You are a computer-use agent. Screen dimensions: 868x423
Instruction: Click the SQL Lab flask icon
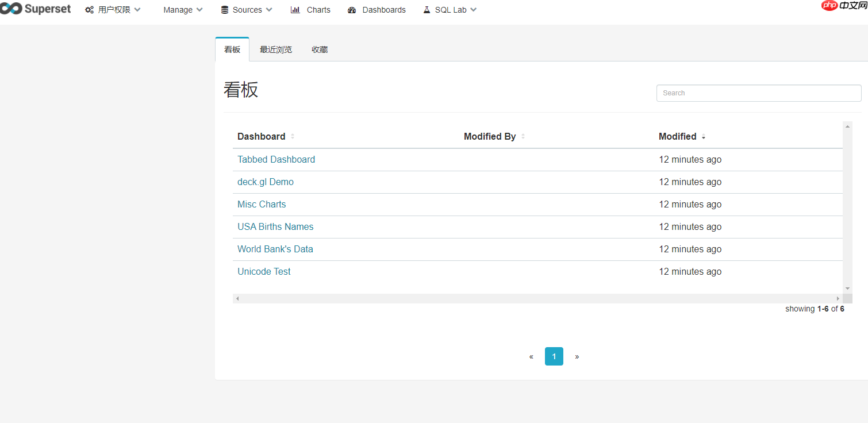(427, 10)
